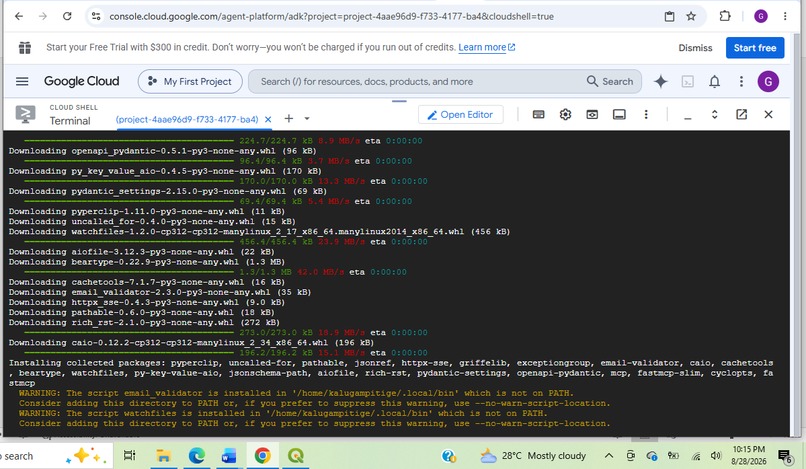Open Chrome three-dot menu
806x469 pixels.
click(x=785, y=16)
